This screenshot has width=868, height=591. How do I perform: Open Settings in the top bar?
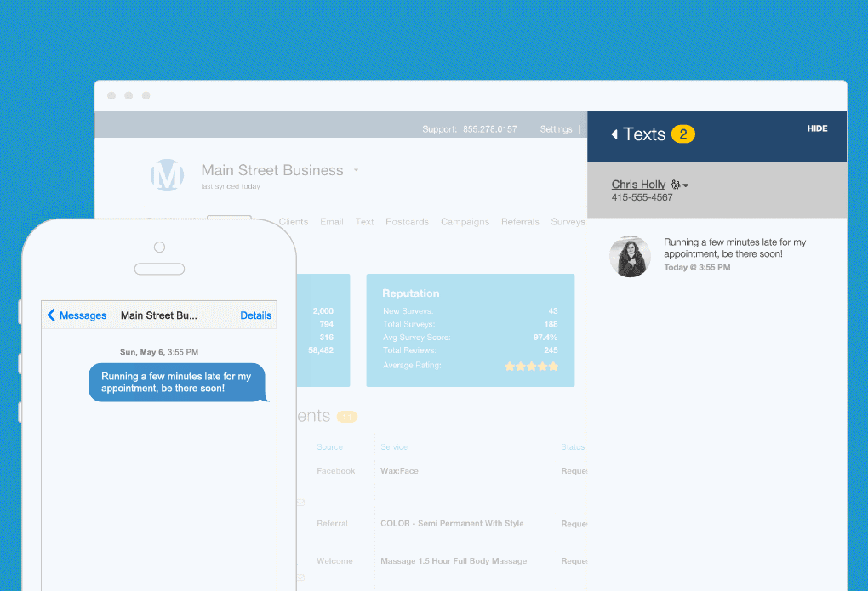click(556, 129)
